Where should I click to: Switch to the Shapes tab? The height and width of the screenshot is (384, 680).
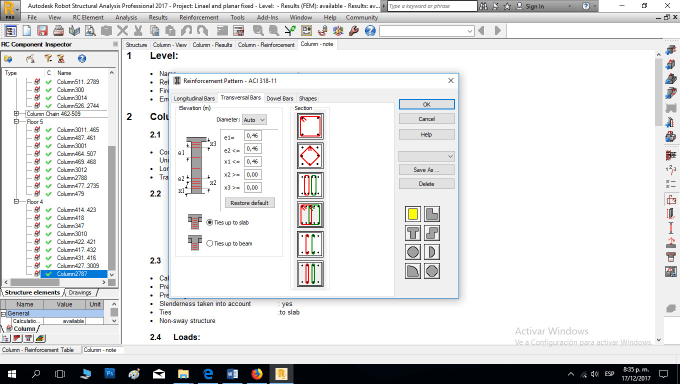tap(307, 98)
